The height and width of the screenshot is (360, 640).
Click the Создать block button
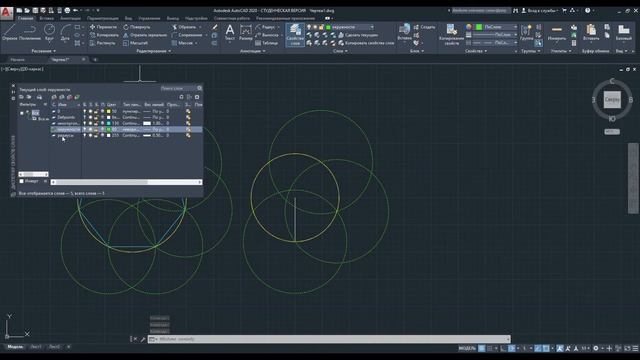[424, 27]
